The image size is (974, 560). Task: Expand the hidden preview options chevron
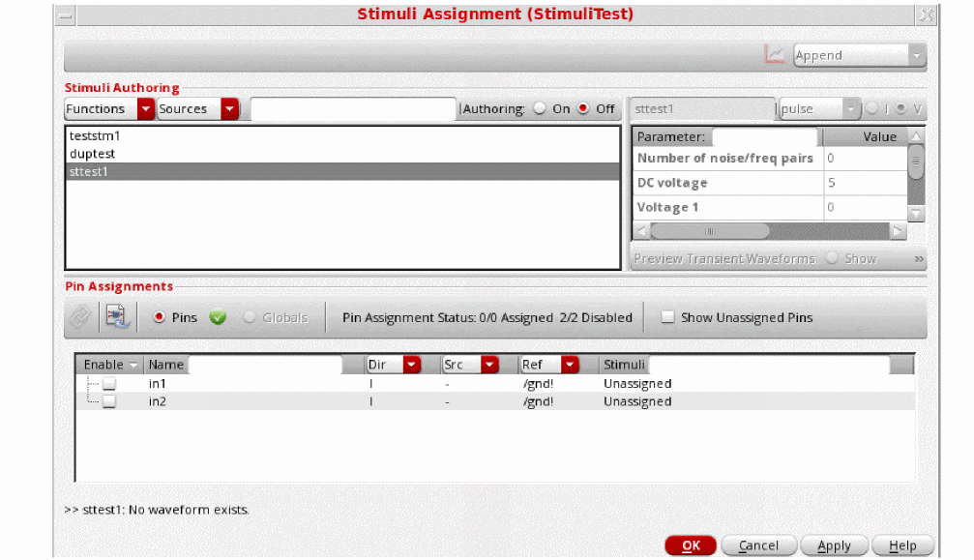tap(919, 259)
